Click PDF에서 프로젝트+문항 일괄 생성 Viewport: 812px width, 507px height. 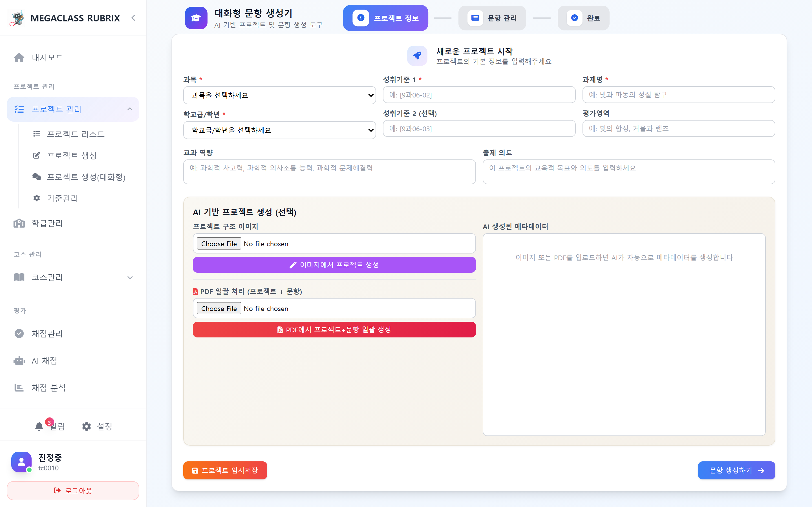click(334, 329)
